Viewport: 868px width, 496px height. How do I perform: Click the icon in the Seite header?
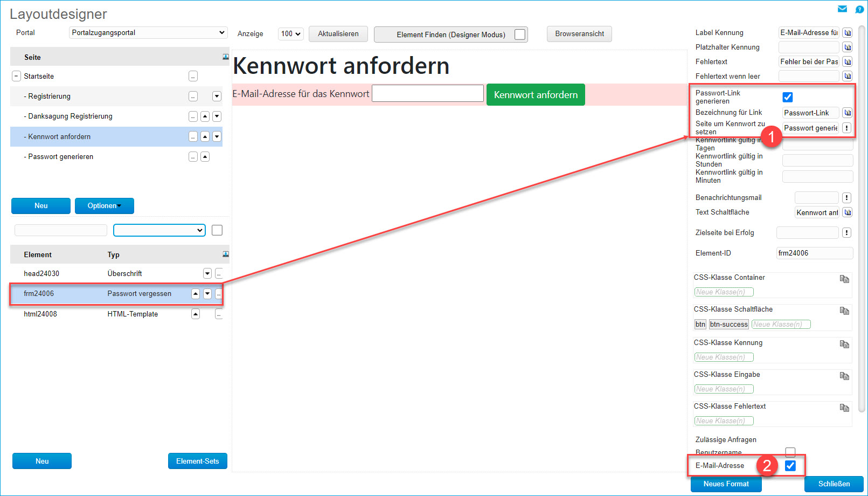pos(226,57)
